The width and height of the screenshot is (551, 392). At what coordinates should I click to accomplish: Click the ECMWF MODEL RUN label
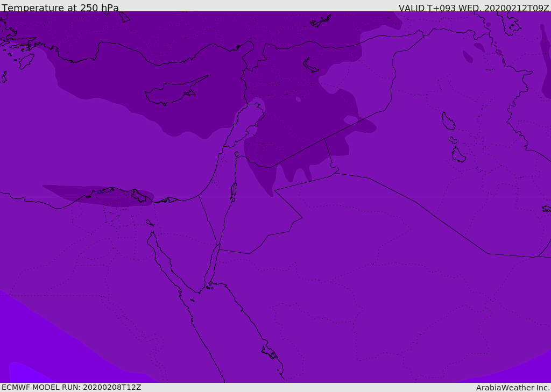pyautogui.click(x=71, y=387)
